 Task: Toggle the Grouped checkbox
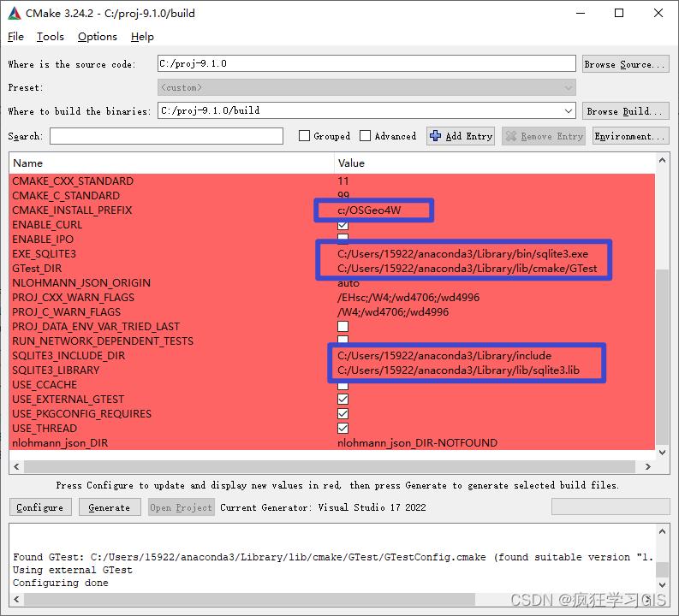pyautogui.click(x=305, y=136)
